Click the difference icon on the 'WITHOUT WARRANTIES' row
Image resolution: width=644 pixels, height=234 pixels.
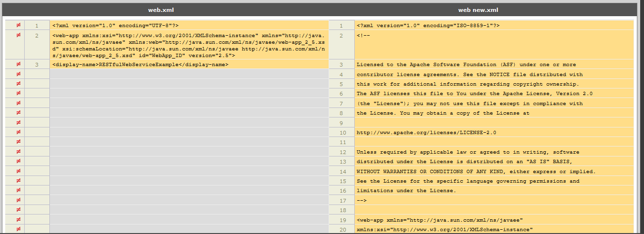[19, 171]
